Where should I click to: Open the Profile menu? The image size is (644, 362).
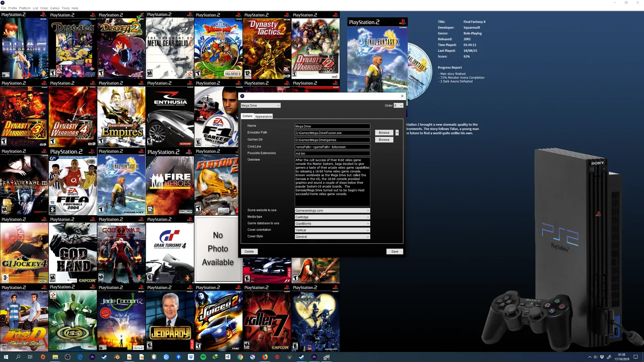12,8
